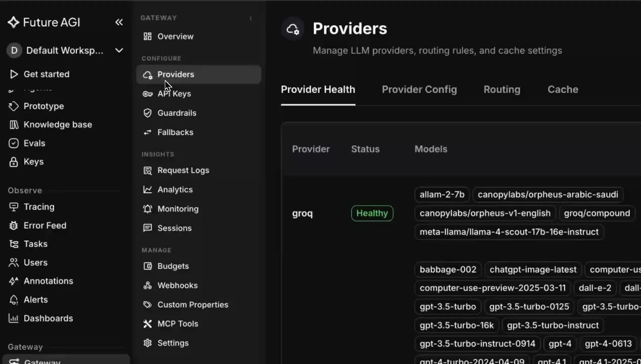The image size is (641, 364).
Task: Click the meta-llama/llama-4-scout-17b-16e-instruct chip
Action: pos(509,232)
